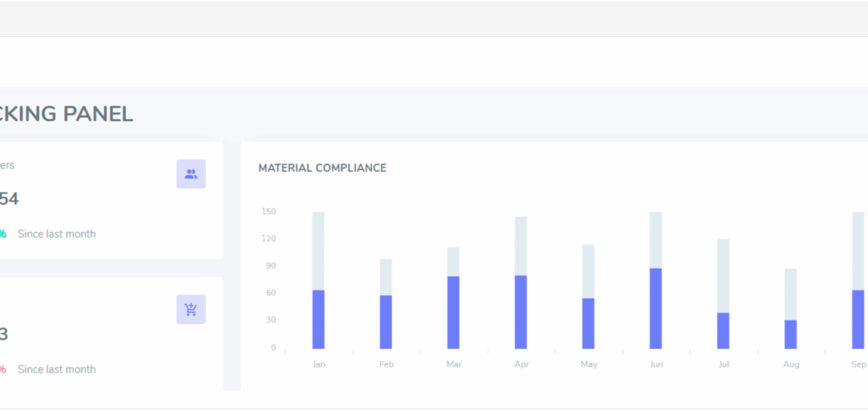Click the add-to-cart icon in the lower card
This screenshot has height=413, width=868.
point(191,309)
